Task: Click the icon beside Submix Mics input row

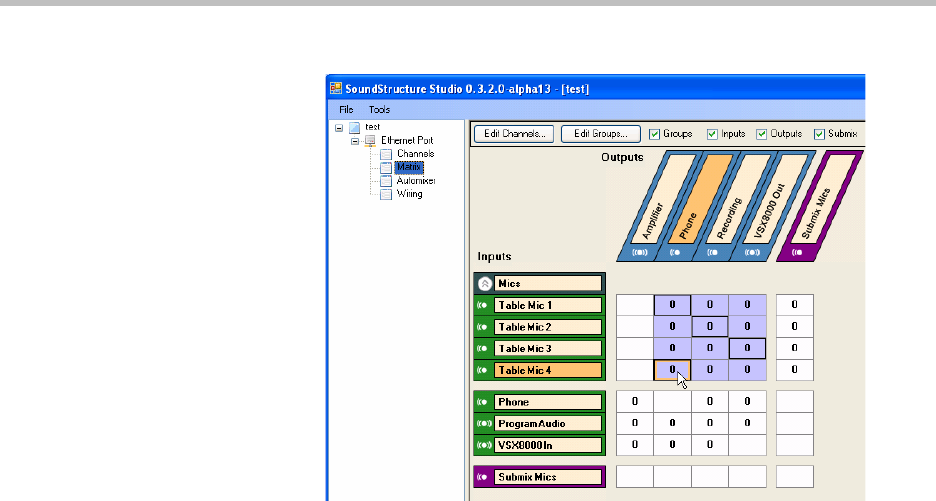Action: (482, 477)
